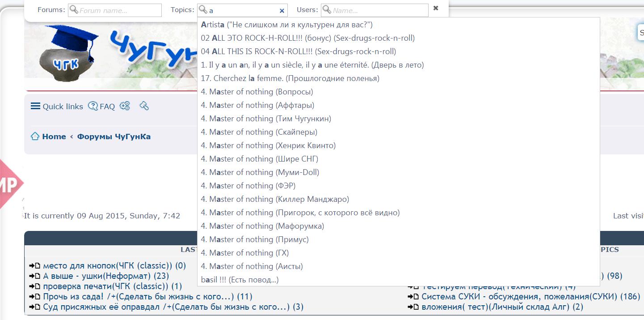This screenshot has width=644, height=320.
Task: Select 'Master of nothing (Тим Чугункин)' suggestion
Action: click(x=265, y=119)
